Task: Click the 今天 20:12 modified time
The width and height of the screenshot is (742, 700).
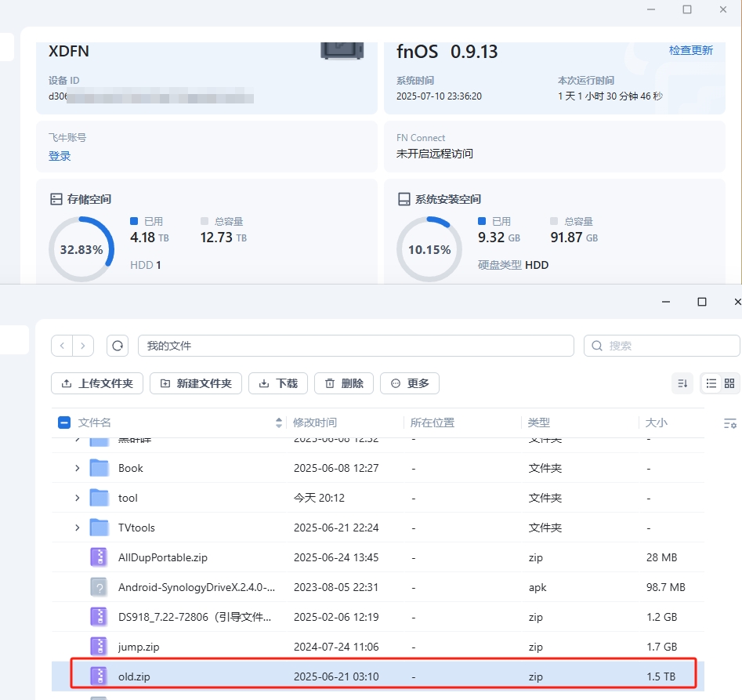Action: (x=319, y=498)
